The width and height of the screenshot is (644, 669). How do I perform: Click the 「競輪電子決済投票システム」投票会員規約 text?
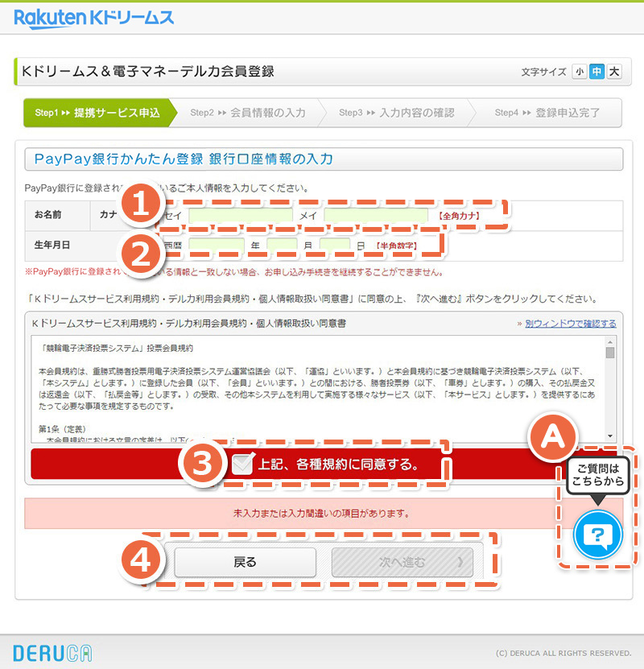click(x=116, y=348)
